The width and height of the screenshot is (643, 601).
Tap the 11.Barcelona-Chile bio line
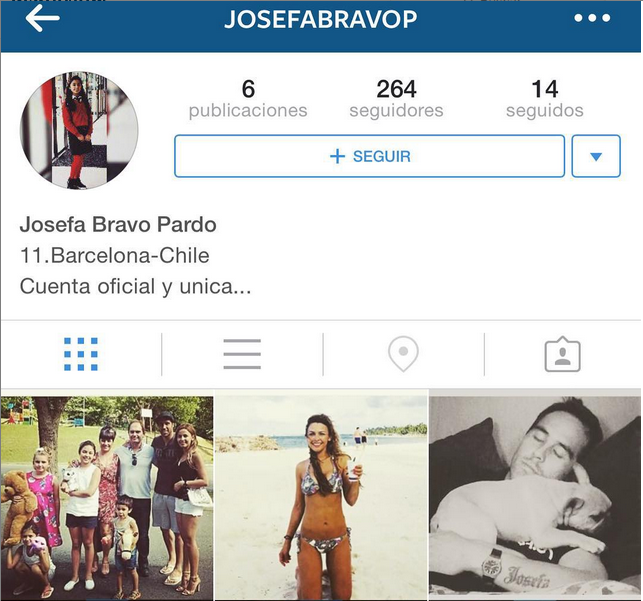(115, 256)
